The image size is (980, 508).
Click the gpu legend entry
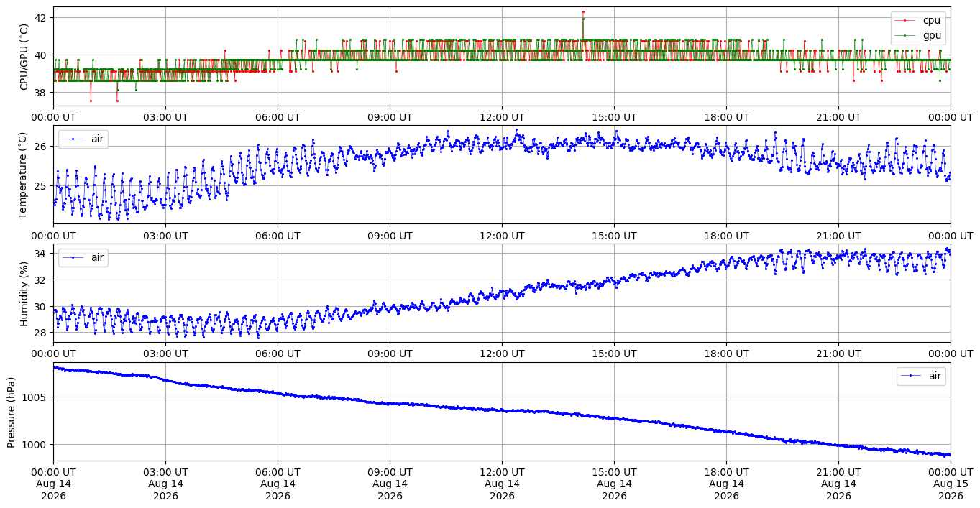point(918,35)
